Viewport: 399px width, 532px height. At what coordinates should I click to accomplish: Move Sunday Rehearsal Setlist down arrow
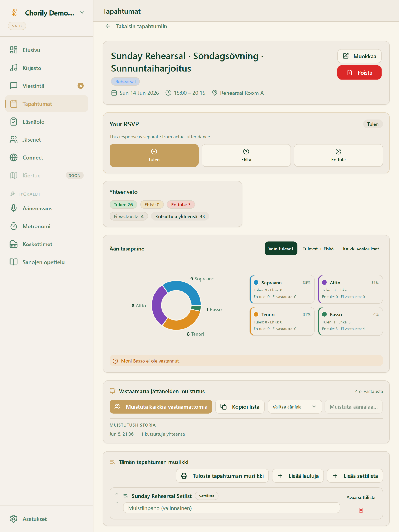pos(117,502)
